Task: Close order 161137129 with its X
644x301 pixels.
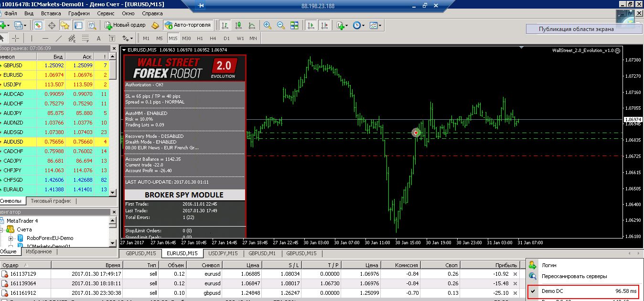Action: [515, 274]
